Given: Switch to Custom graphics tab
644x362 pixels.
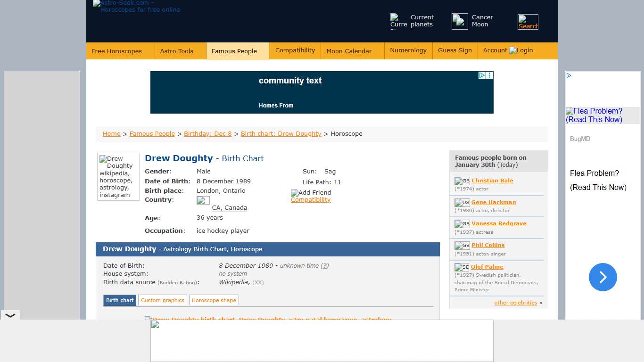Looking at the screenshot, I should pos(163,300).
